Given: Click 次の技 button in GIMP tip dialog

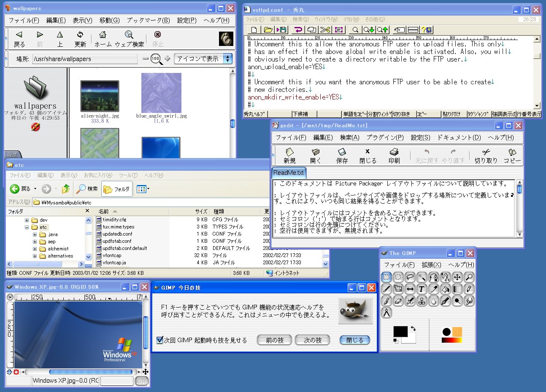Looking at the screenshot, I should tap(313, 340).
